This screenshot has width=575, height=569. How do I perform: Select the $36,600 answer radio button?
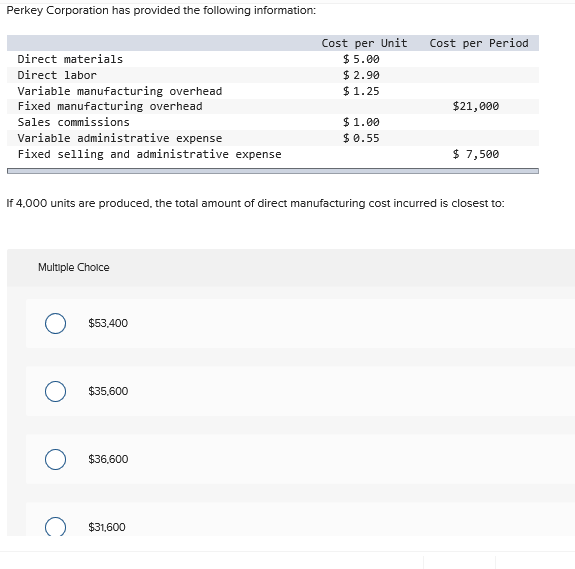pos(55,459)
